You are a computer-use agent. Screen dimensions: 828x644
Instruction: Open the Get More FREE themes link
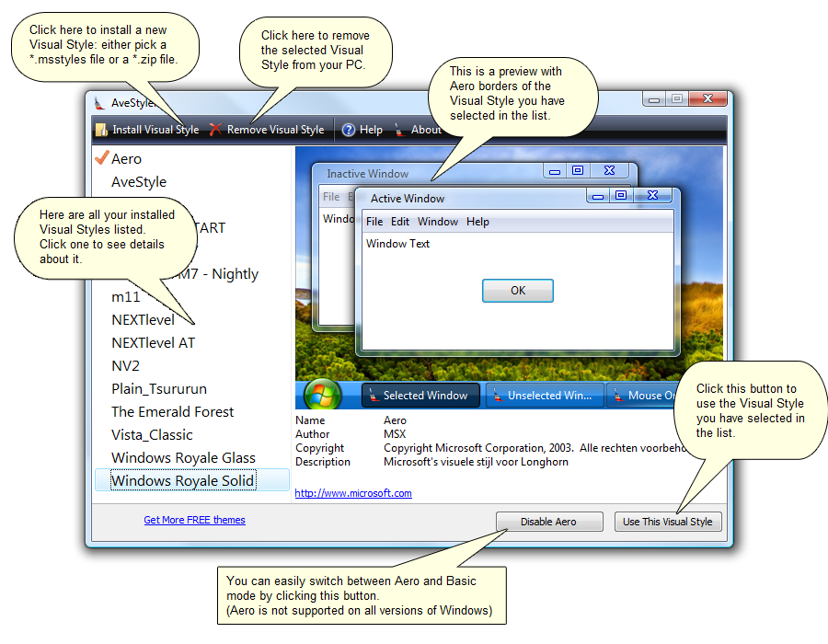(x=194, y=520)
